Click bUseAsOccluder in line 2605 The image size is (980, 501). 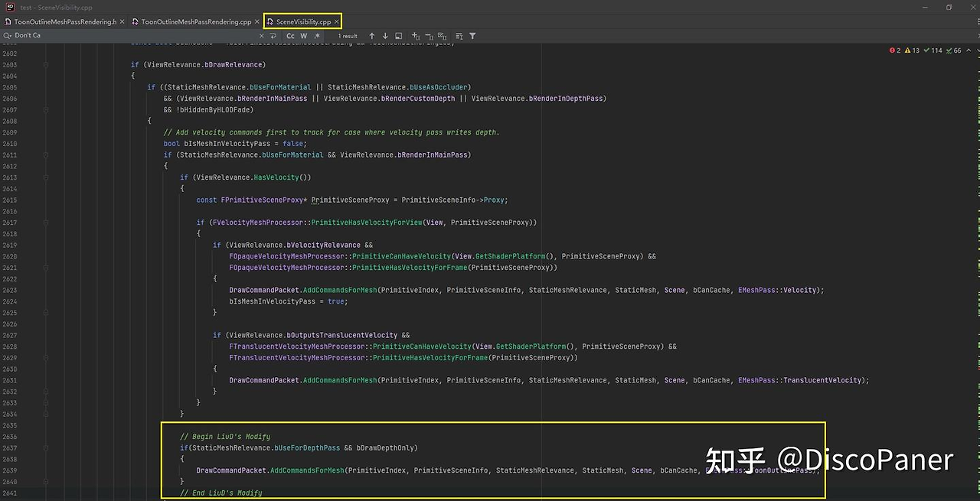point(438,87)
